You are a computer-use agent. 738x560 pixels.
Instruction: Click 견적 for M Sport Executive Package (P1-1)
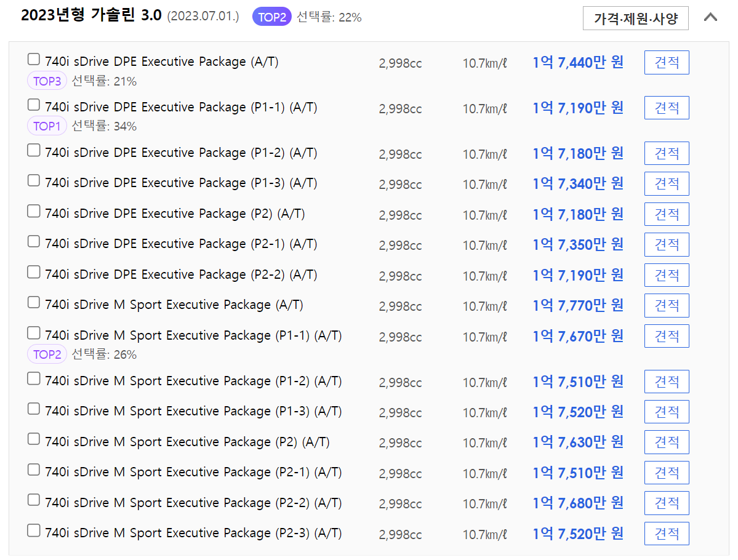[667, 336]
